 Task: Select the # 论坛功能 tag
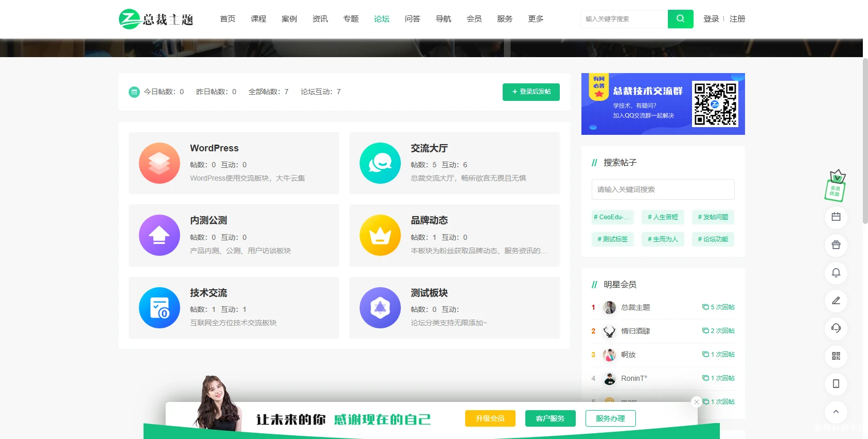point(713,239)
